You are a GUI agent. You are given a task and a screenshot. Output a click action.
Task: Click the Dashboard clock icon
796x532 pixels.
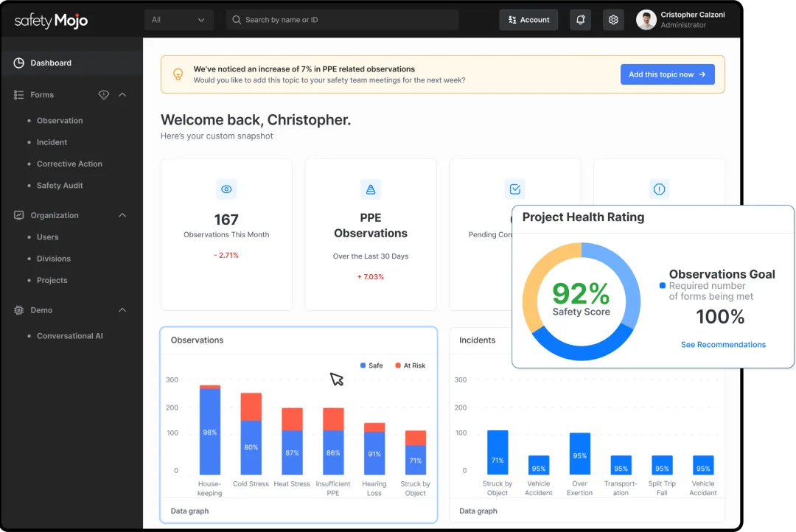click(x=18, y=63)
